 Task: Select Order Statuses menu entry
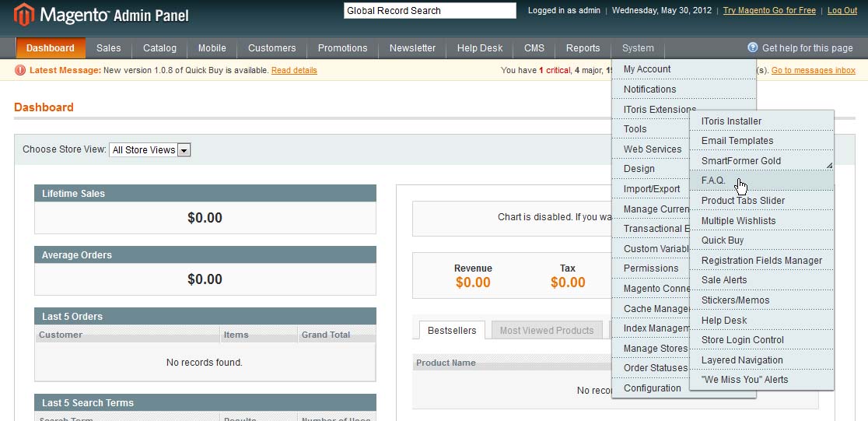[x=650, y=368]
